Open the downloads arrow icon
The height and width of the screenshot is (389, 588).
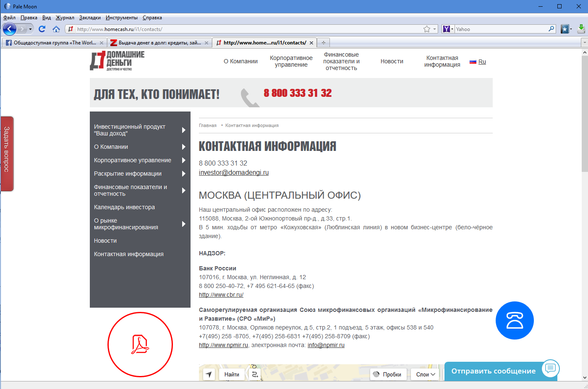pyautogui.click(x=581, y=29)
